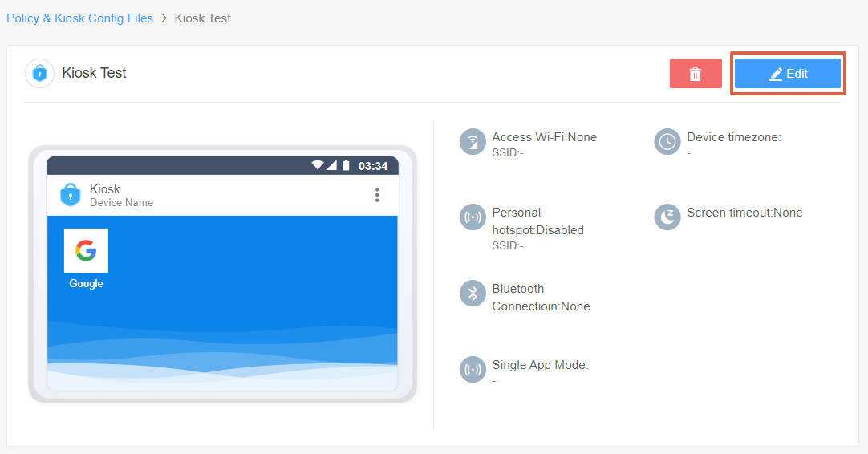Click the Edit button
Screen dimensions: 868x454
pyautogui.click(x=787, y=74)
